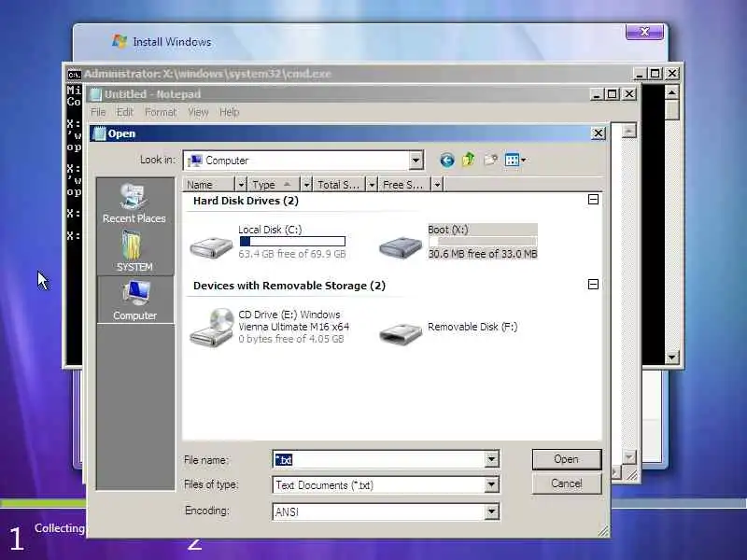Click the Open dialog title bar icon

point(99,133)
